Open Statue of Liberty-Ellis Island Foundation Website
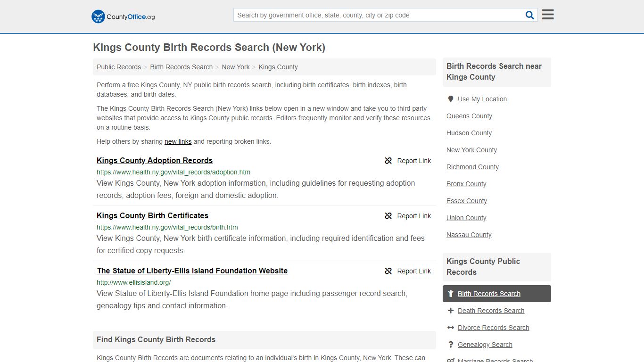644x362 pixels. (192, 271)
